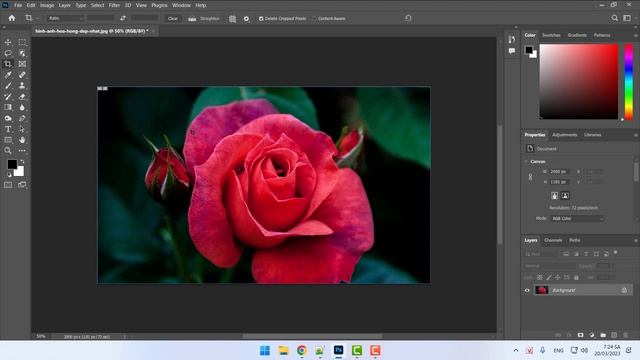Viewport: 640px width, 360px height.
Task: Select the Move tool
Action: click(x=8, y=42)
